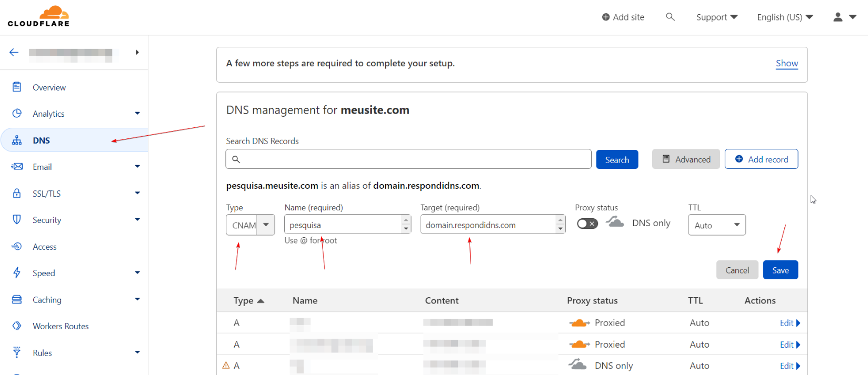The image size is (868, 375).
Task: Click the Email envelope icon
Action: click(x=17, y=166)
